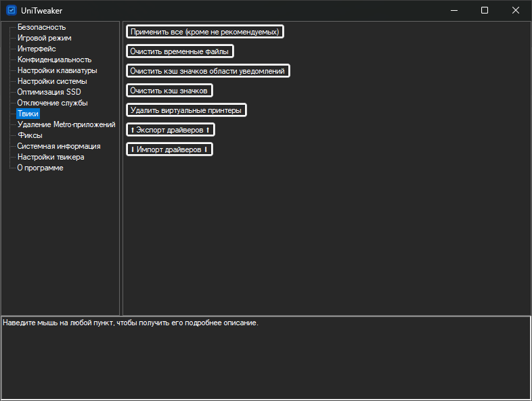Choose Оптимизация SSD category
This screenshot has height=401, width=532.
click(49, 92)
